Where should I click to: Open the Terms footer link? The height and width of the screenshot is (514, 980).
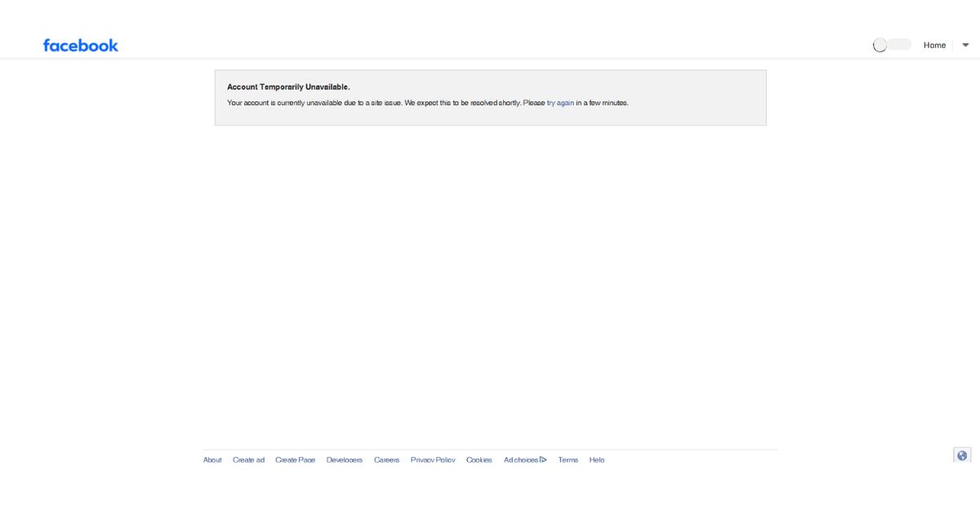pyautogui.click(x=568, y=460)
